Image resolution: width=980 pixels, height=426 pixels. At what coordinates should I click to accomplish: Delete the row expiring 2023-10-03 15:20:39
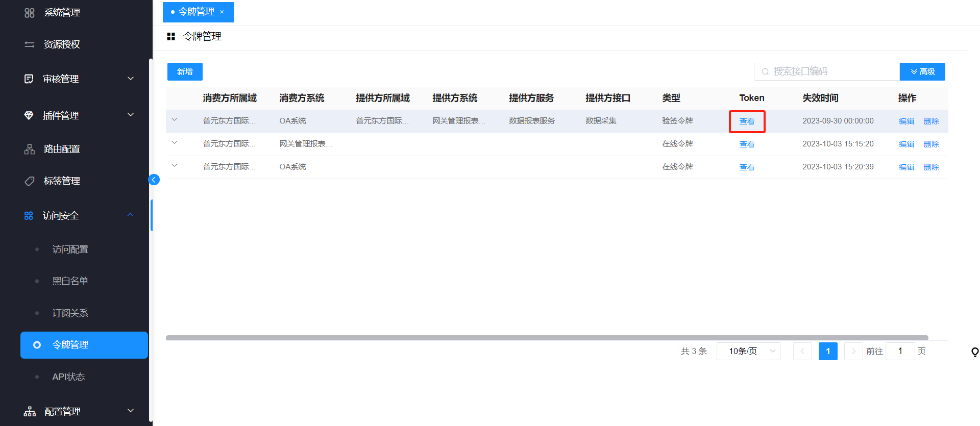click(932, 167)
